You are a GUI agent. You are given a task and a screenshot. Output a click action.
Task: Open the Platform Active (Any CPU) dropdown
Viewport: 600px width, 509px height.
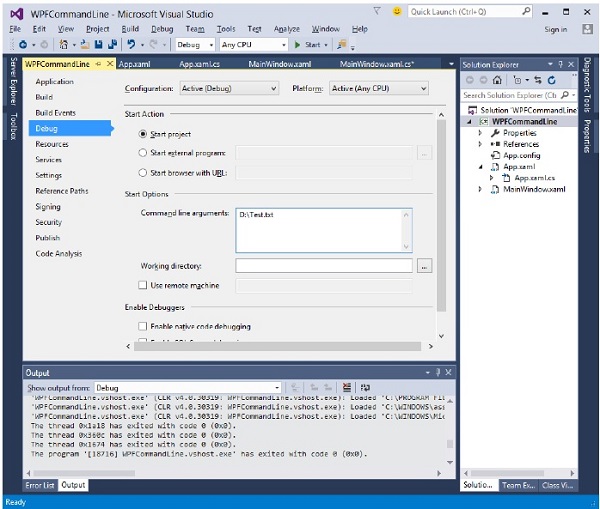pos(378,88)
